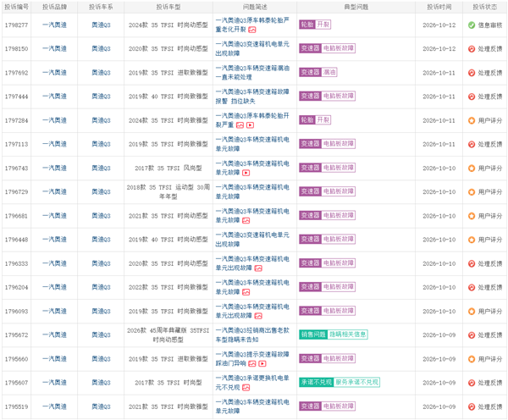The image size is (508, 420).
Task: Click 信息审核 status text in row 1798277
Action: click(x=490, y=25)
